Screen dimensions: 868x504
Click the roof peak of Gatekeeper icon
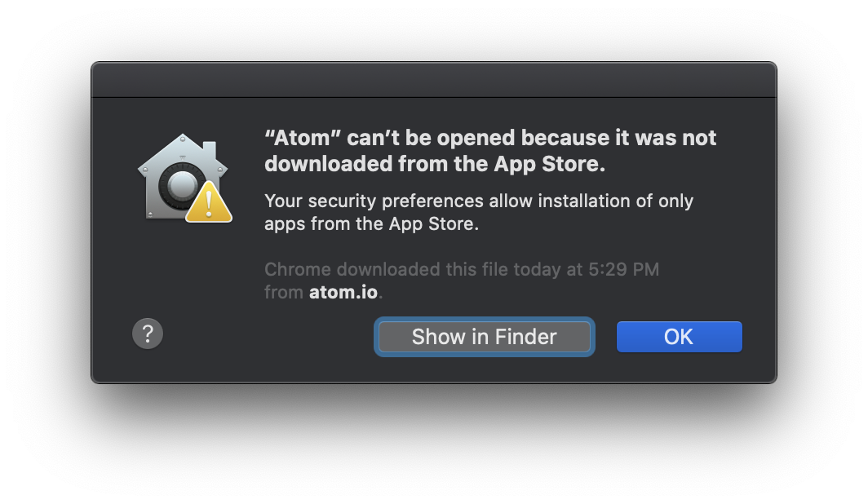coord(183,139)
